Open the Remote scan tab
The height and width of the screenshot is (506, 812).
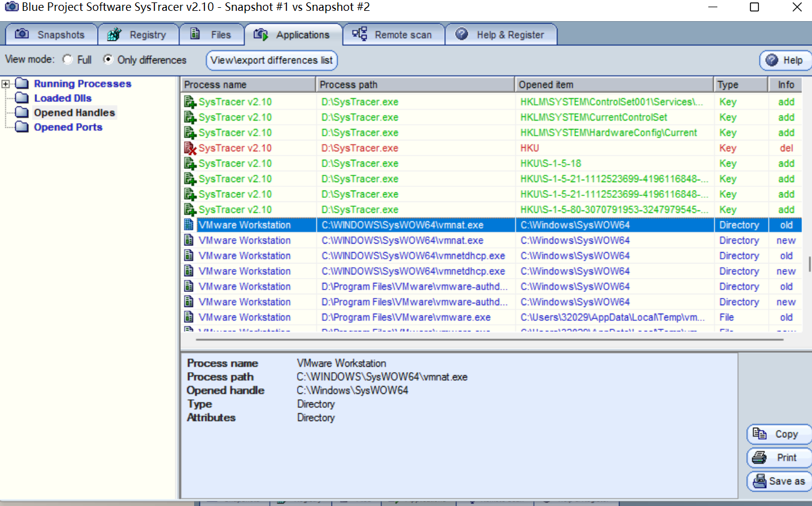coord(394,34)
